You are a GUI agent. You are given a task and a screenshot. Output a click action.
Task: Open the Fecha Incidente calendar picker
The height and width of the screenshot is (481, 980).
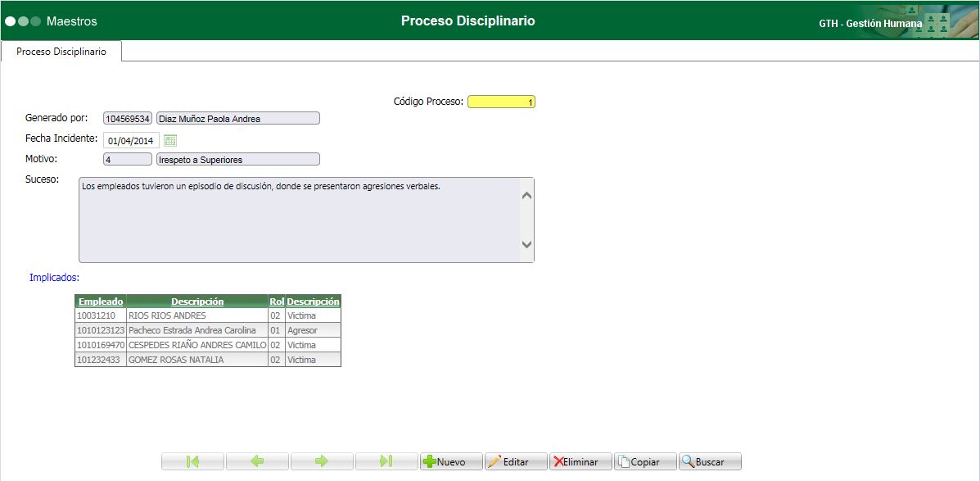click(170, 140)
